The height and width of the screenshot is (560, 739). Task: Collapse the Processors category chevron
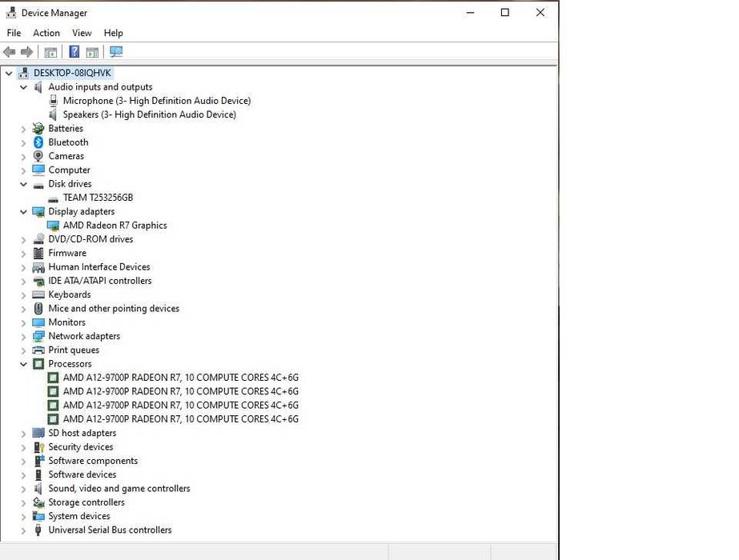coord(23,364)
